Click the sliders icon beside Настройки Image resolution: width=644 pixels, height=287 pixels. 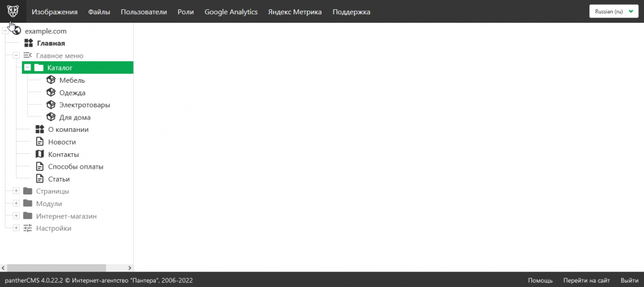click(28, 228)
